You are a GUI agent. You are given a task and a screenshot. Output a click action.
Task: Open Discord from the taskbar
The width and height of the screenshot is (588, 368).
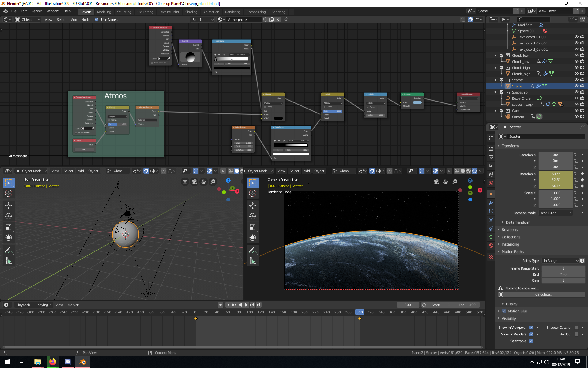(68, 362)
